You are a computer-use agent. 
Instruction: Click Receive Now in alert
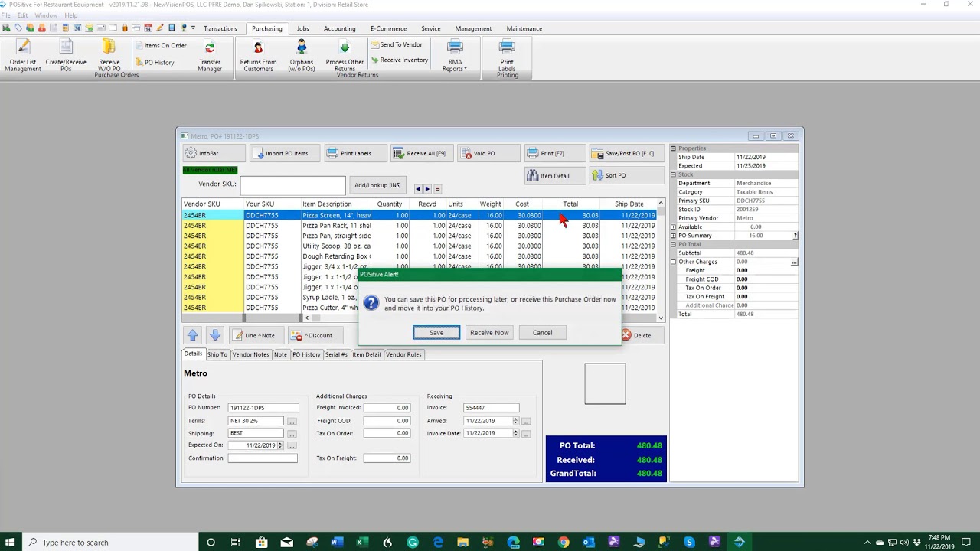pos(489,333)
